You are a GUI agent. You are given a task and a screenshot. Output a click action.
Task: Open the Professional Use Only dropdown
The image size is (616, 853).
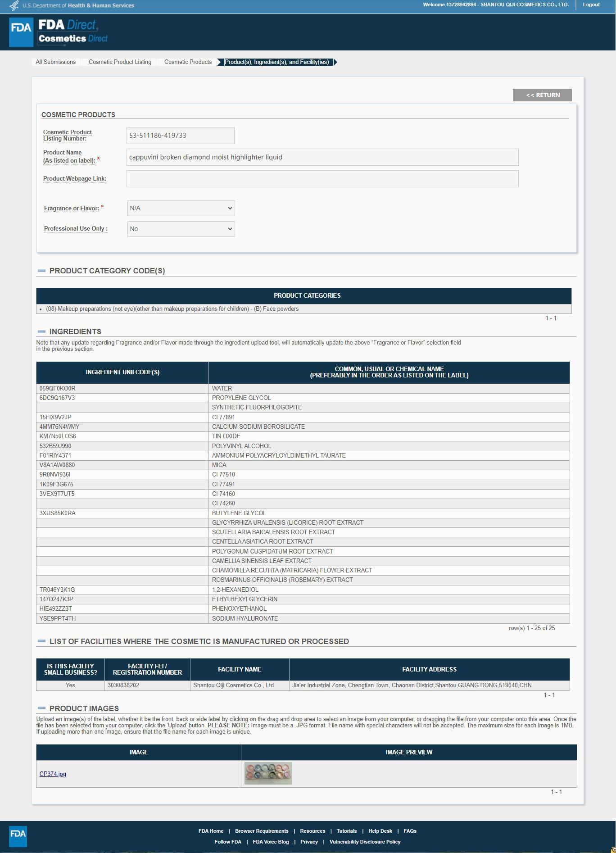(181, 229)
